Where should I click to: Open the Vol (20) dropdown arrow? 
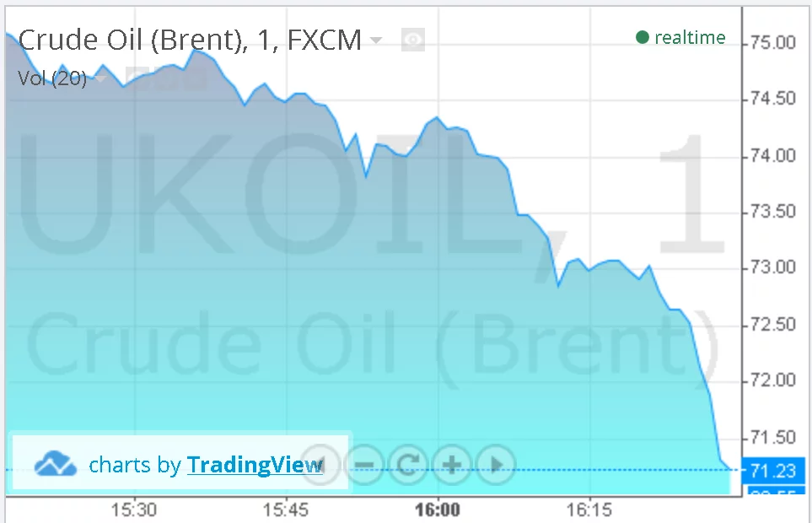(100, 78)
